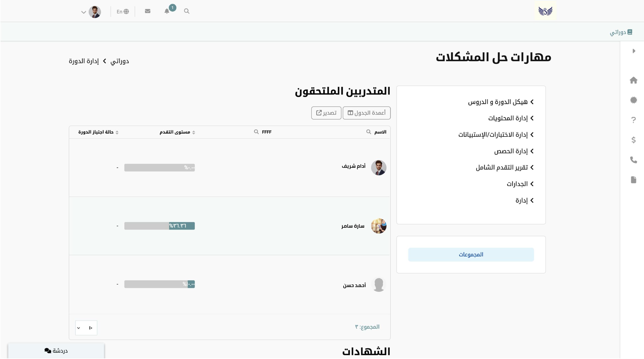Open the rows per page dropdown
644x359 pixels.
pos(86,328)
